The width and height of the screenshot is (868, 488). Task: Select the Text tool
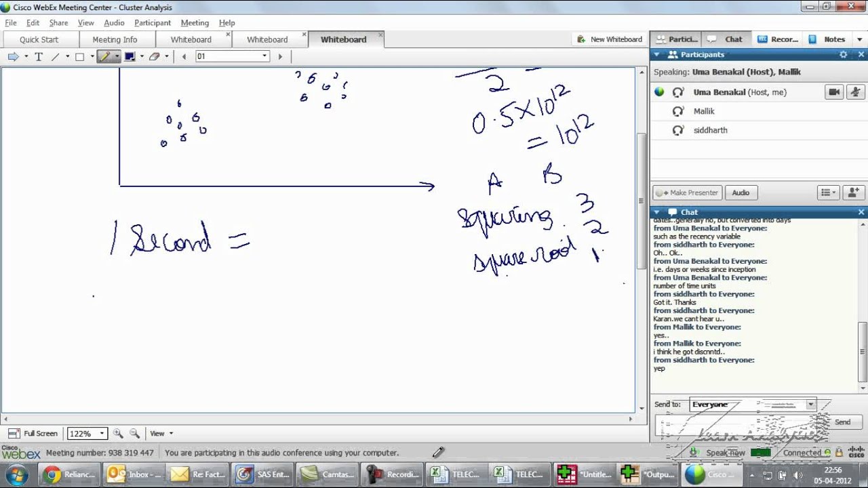click(x=39, y=56)
